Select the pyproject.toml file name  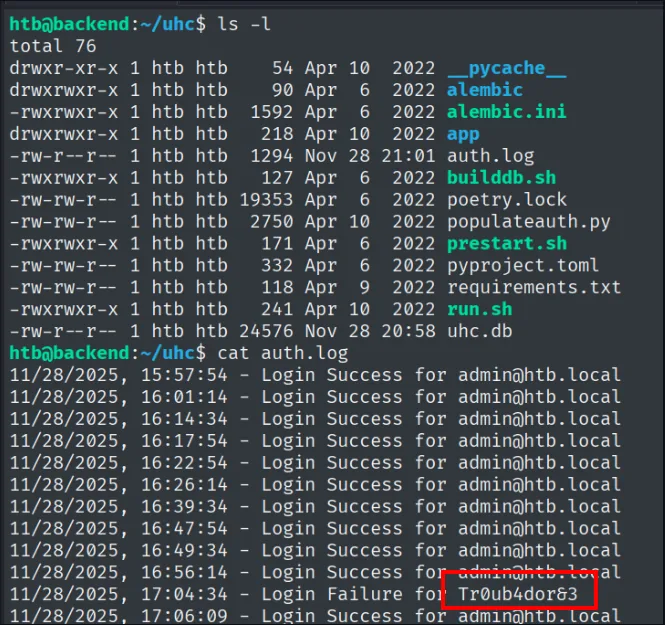point(522,266)
